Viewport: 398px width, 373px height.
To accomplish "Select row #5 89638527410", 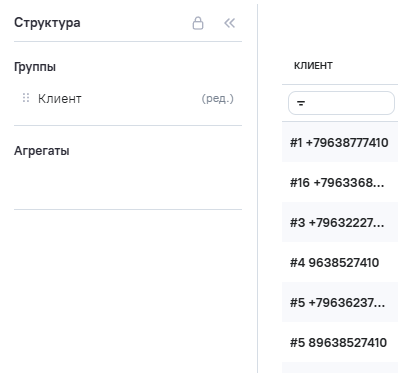I will coord(340,343).
